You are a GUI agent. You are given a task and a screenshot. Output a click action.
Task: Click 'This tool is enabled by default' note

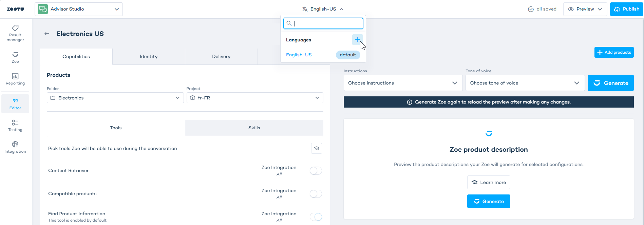(77, 220)
